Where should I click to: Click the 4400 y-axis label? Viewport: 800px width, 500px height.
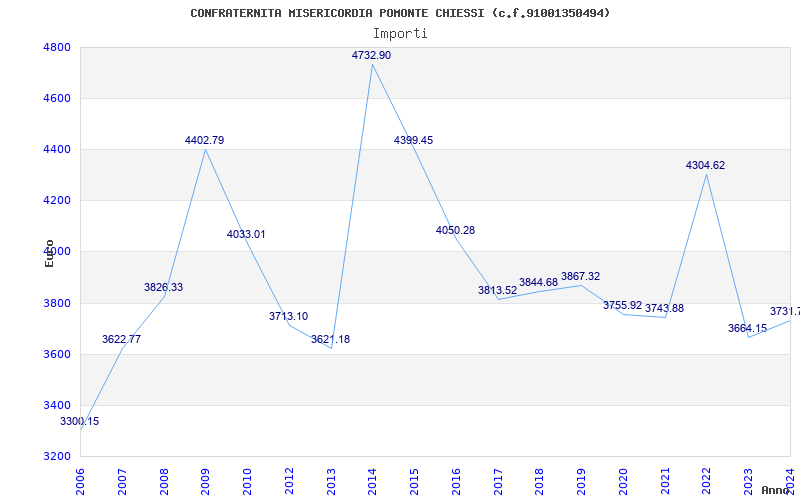pos(55,149)
